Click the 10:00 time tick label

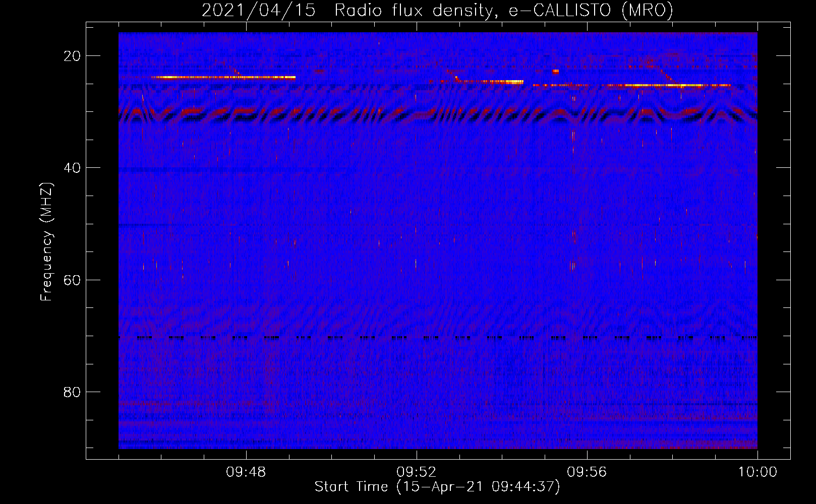(x=757, y=472)
